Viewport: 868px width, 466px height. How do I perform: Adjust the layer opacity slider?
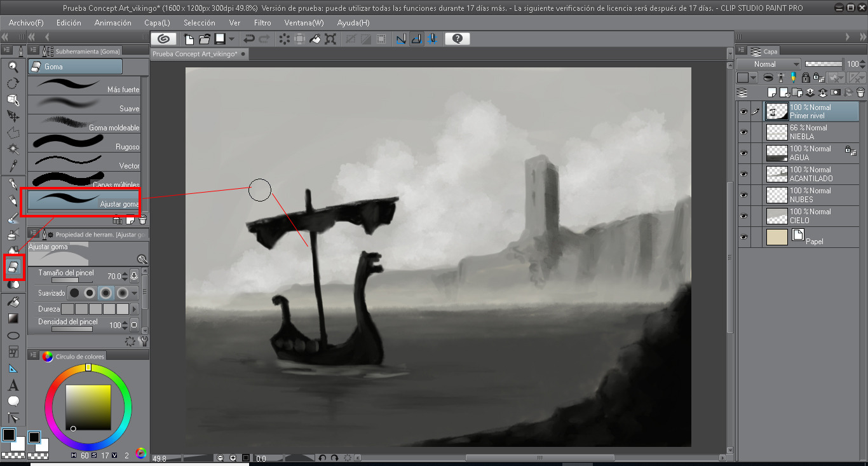tap(825, 64)
